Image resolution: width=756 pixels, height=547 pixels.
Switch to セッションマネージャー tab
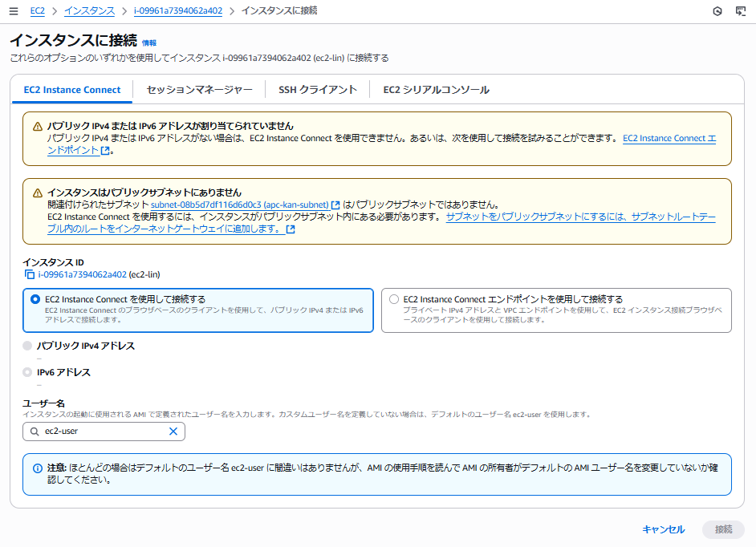coord(199,90)
